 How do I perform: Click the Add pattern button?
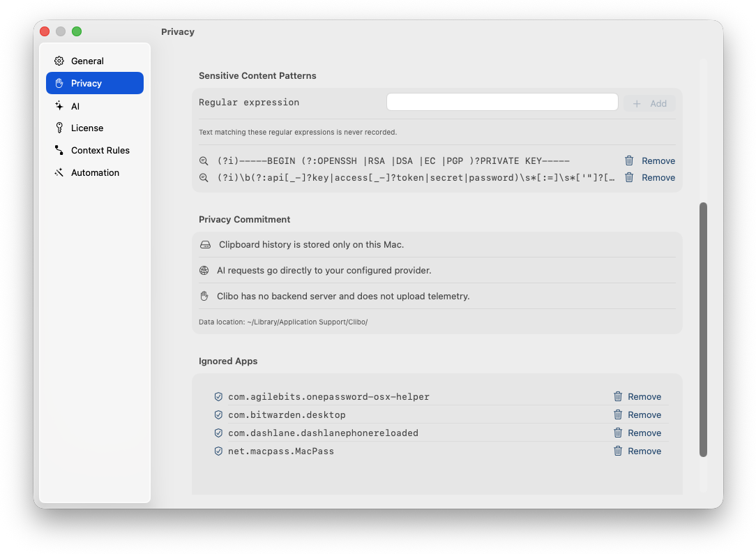[649, 104]
